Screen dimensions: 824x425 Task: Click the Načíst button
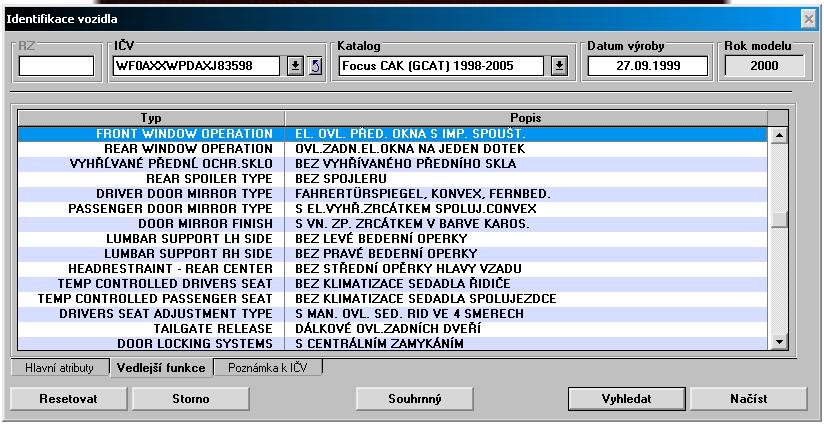click(747, 398)
